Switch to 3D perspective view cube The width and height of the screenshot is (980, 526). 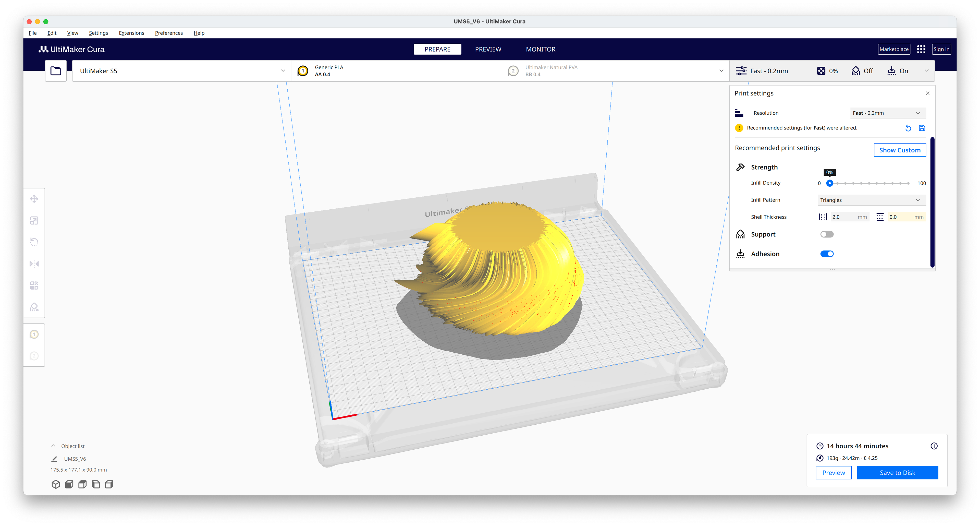coord(56,484)
